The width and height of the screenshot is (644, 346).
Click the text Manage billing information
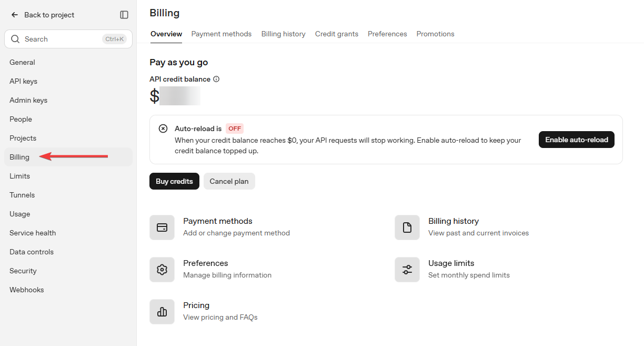227,275
